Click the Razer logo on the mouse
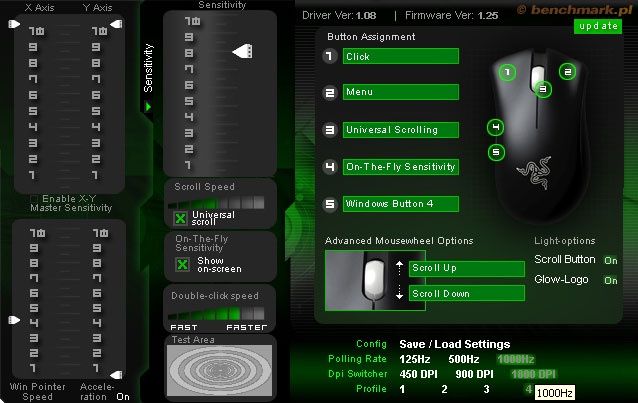 534,172
